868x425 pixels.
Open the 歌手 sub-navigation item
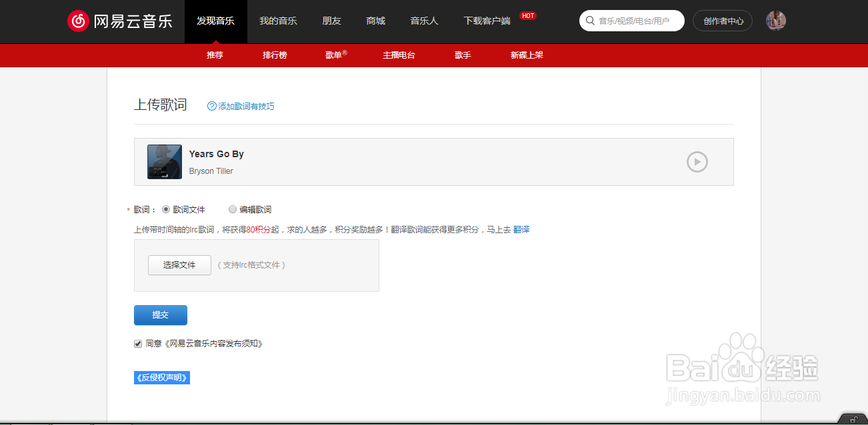click(x=463, y=55)
